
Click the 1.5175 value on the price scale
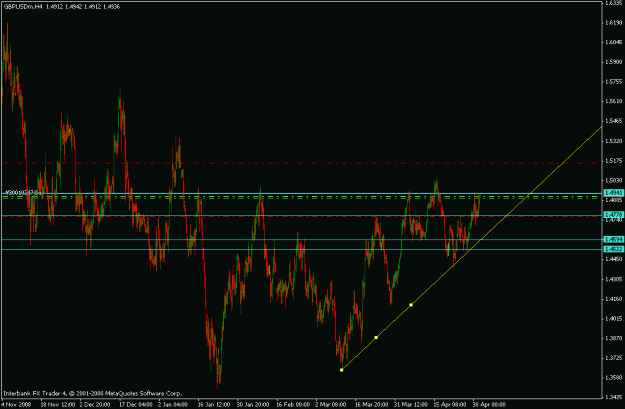pyautogui.click(x=613, y=161)
